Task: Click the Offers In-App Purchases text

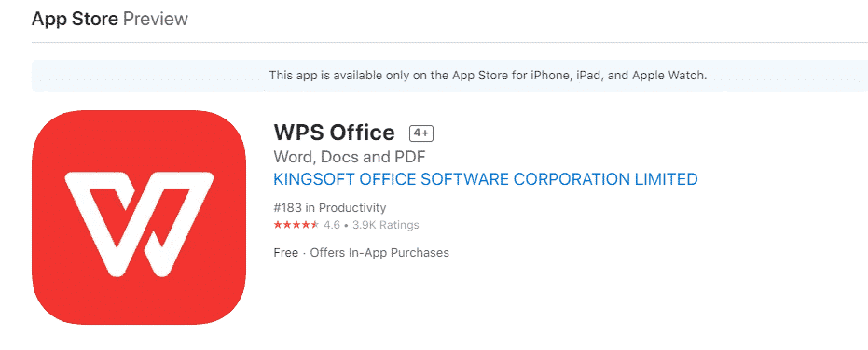Action: coord(379,253)
